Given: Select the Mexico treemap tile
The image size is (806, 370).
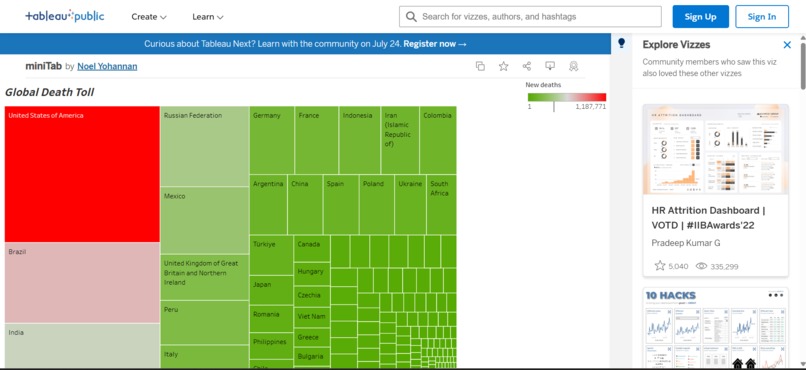Looking at the screenshot, I should point(205,220).
